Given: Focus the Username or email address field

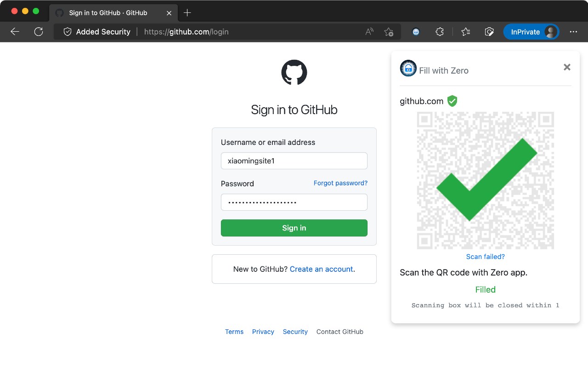Looking at the screenshot, I should 294,161.
